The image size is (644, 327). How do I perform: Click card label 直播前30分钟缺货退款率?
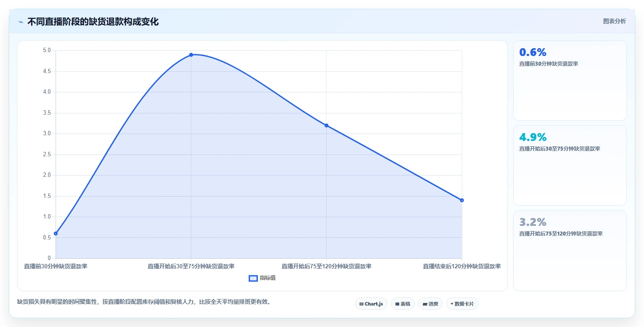(549, 64)
